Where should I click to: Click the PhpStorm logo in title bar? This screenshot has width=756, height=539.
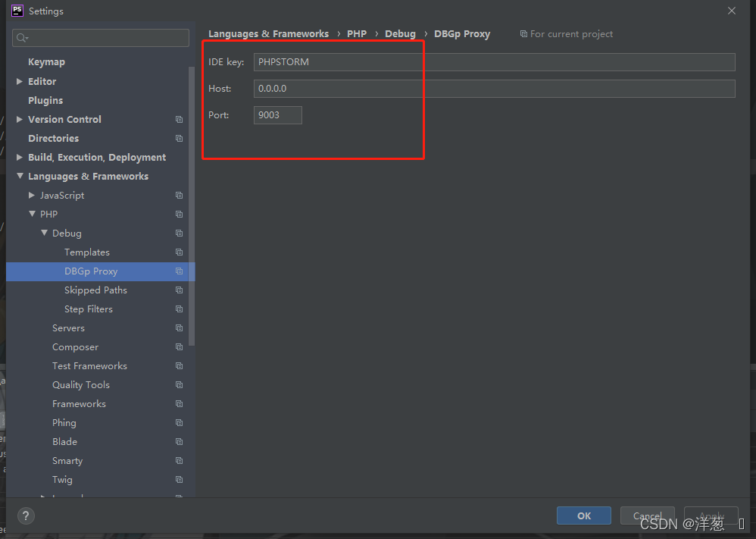point(17,11)
